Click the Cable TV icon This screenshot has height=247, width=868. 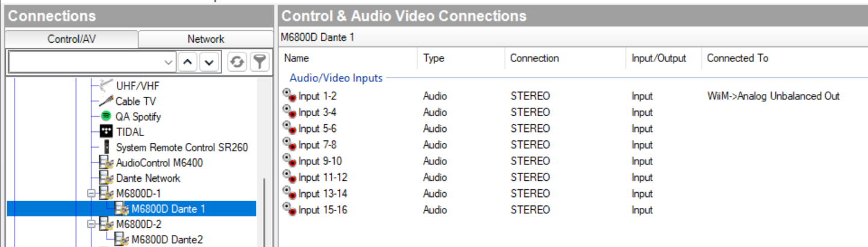106,101
